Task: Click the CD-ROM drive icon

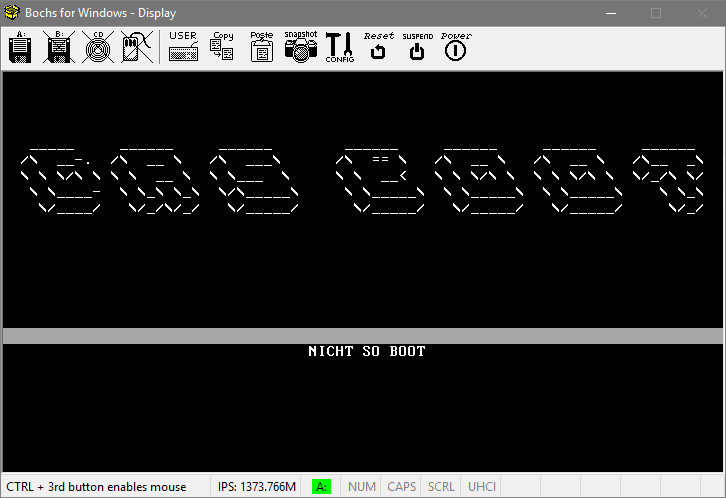Action: coord(98,47)
